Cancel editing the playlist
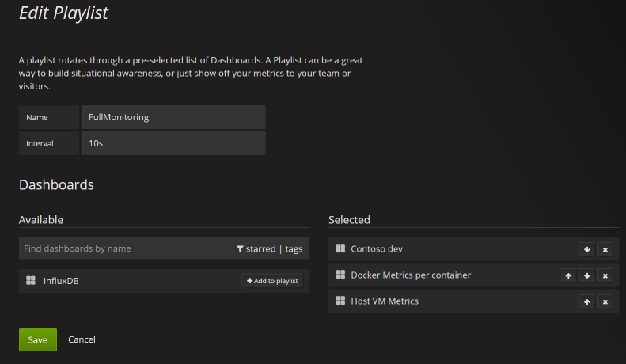The height and width of the screenshot is (364, 626). 82,339
